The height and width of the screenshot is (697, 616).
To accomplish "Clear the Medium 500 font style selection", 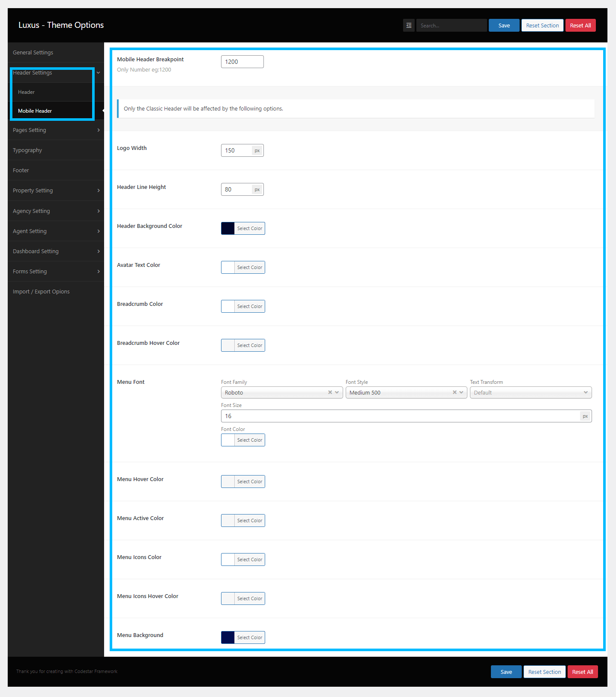I will (455, 392).
